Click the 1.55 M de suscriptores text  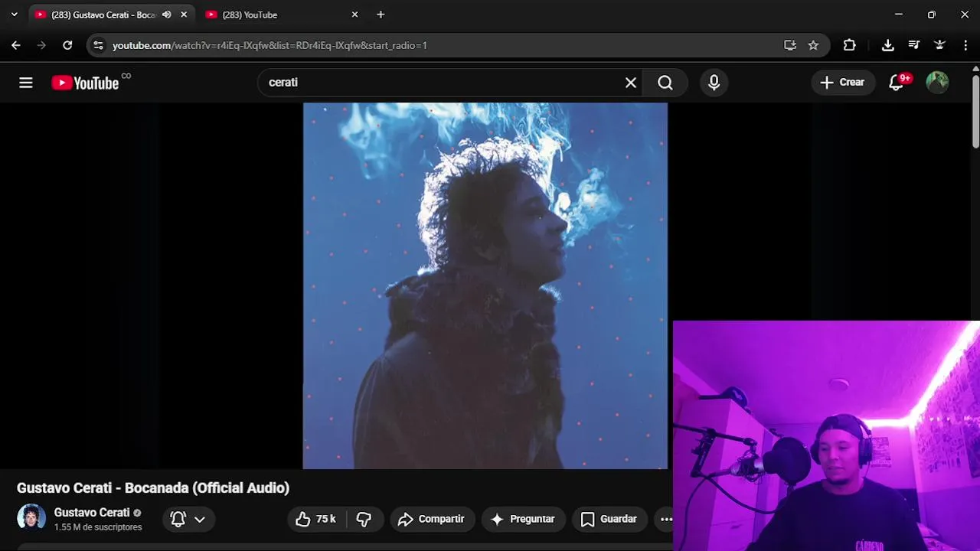pos(98,527)
